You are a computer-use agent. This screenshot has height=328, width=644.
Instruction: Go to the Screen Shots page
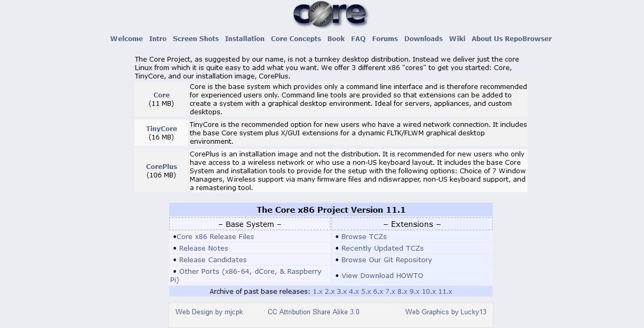point(196,38)
